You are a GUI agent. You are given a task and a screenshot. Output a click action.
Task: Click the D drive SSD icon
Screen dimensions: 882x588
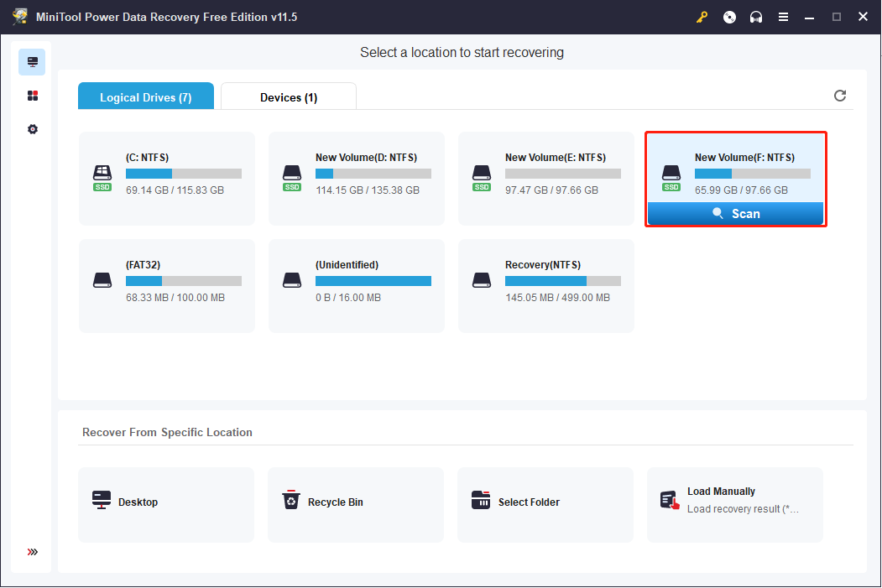[x=292, y=178]
